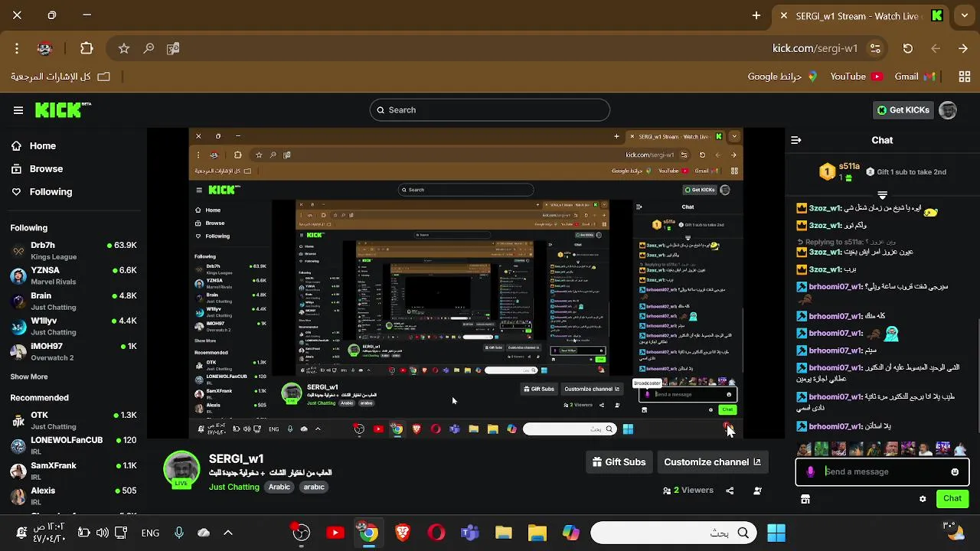980x551 pixels.
Task: Open the user profile avatar menu in Kick header
Action: [948, 110]
